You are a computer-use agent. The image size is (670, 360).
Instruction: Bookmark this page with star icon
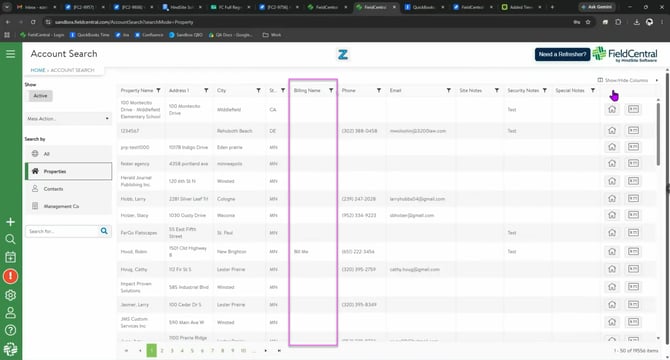588,22
